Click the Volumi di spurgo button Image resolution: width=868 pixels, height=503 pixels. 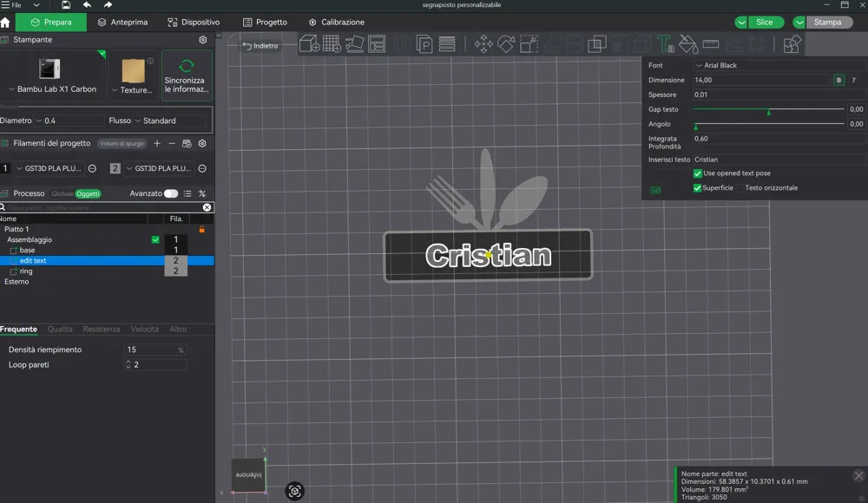[x=122, y=143]
